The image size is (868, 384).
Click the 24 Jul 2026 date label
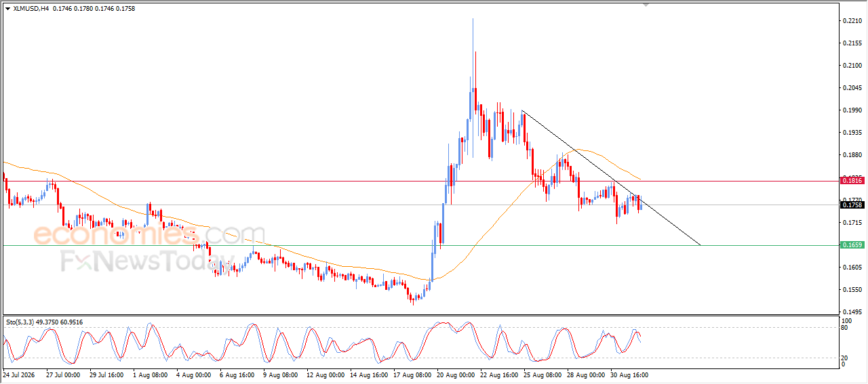(18, 374)
